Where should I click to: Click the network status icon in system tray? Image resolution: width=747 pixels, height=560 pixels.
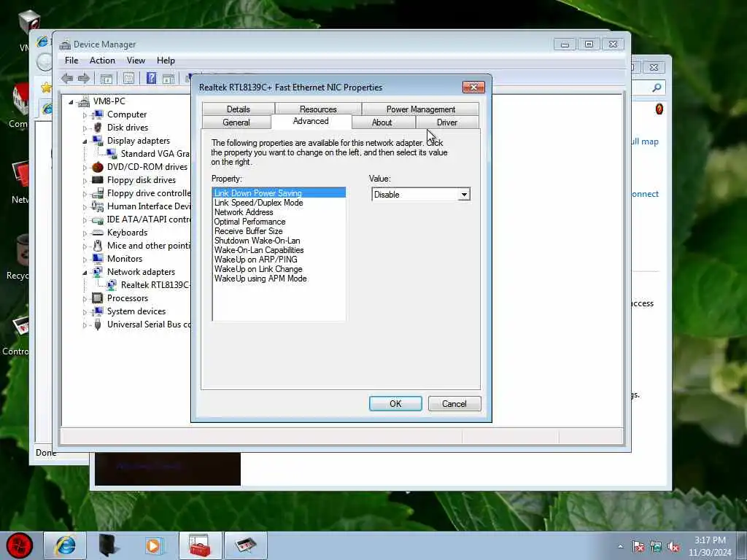pos(656,547)
